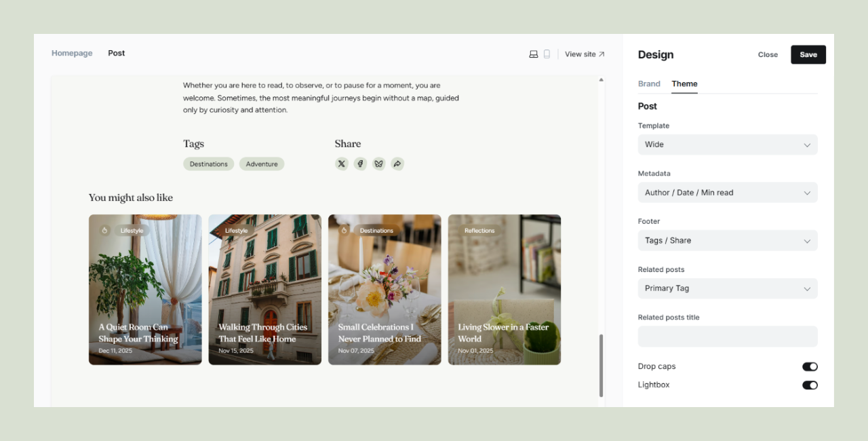The image size is (868, 441).
Task: Share the post on X
Action: (x=342, y=164)
